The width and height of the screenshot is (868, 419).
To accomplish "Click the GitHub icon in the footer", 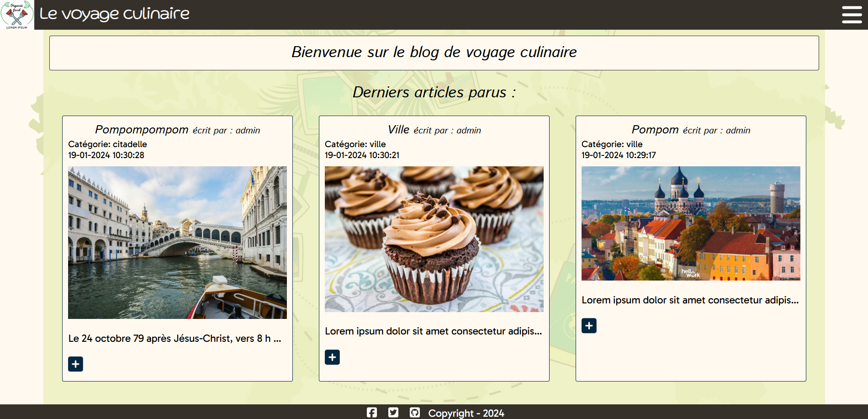I will click(414, 413).
